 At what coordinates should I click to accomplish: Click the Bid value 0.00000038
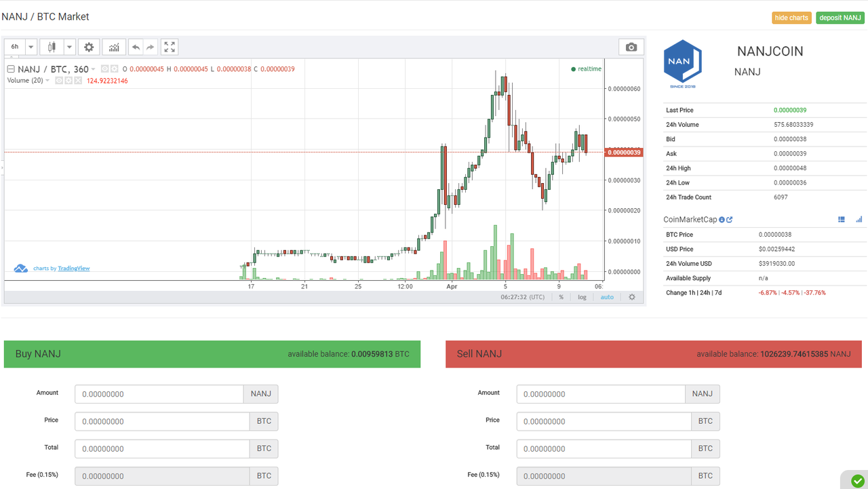790,139
